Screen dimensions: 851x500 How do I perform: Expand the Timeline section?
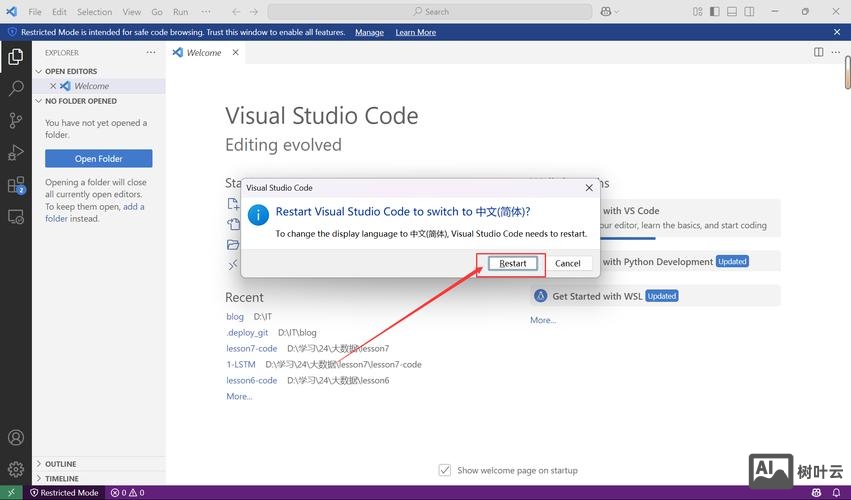[x=61, y=479]
